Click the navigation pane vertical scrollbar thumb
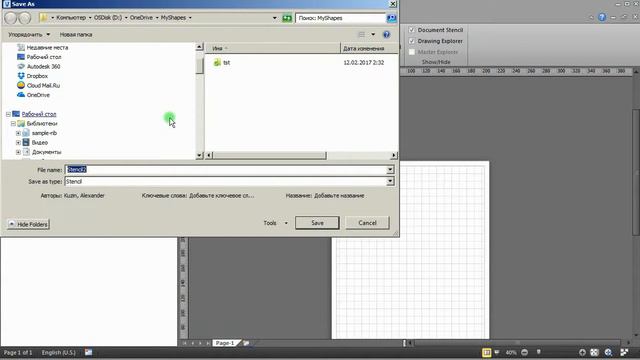The width and height of the screenshot is (640, 360). (200, 65)
